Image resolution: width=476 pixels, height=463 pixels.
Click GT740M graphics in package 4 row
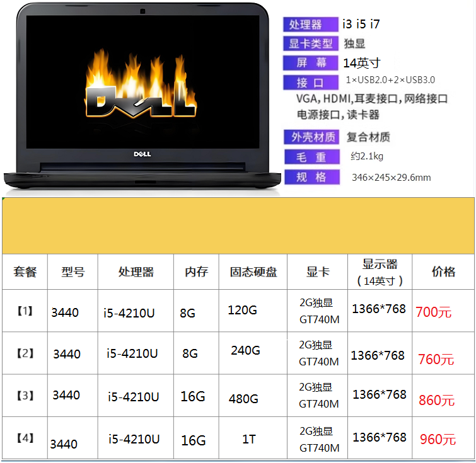click(320, 448)
